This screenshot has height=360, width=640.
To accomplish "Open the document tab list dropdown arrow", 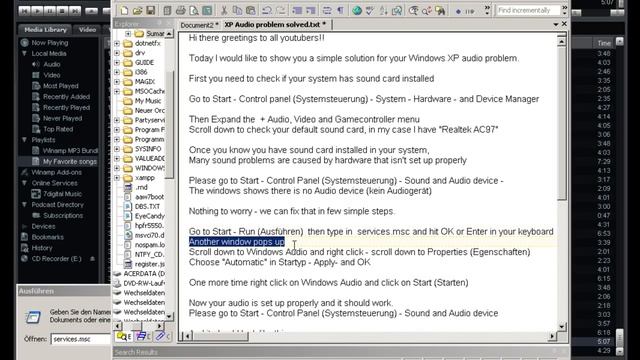I will click(556, 25).
